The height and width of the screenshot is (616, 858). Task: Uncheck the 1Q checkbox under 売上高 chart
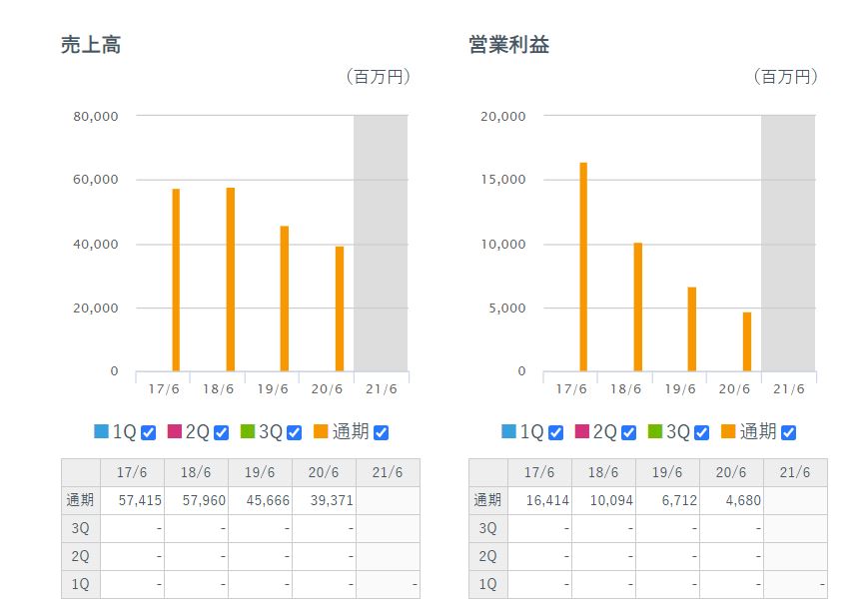pyautogui.click(x=148, y=432)
